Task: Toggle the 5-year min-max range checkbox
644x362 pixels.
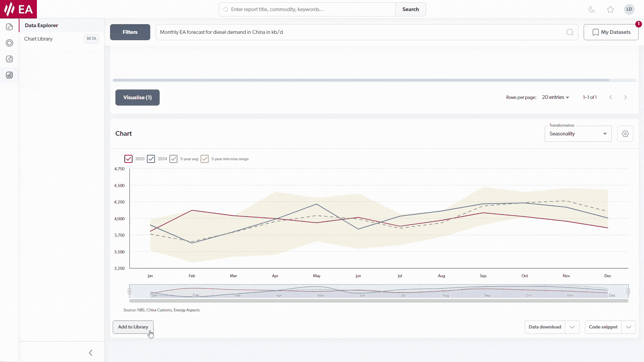Action: click(205, 159)
